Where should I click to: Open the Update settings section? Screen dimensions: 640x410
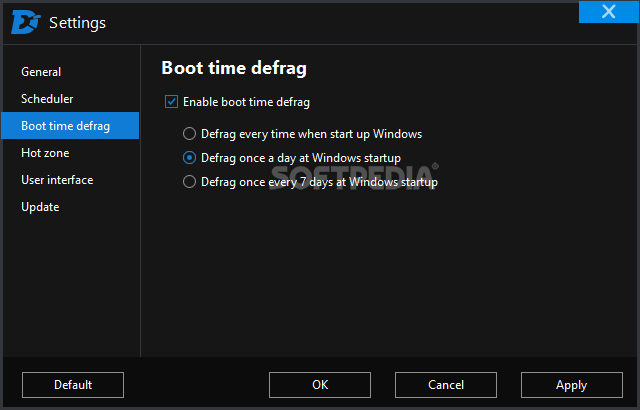70,207
